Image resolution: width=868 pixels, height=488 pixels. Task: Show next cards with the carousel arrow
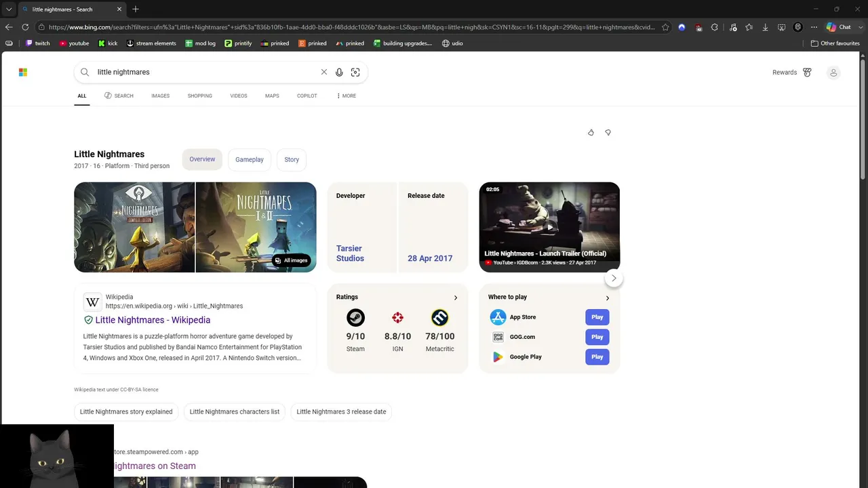614,278
